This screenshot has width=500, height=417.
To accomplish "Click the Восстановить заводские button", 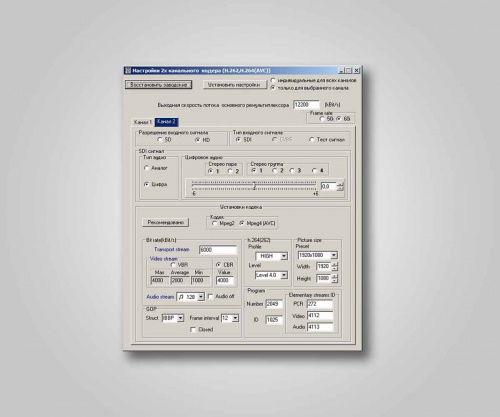I will pos(158,85).
